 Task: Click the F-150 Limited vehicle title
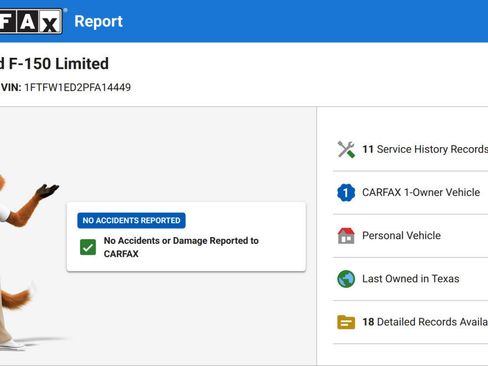point(54,63)
